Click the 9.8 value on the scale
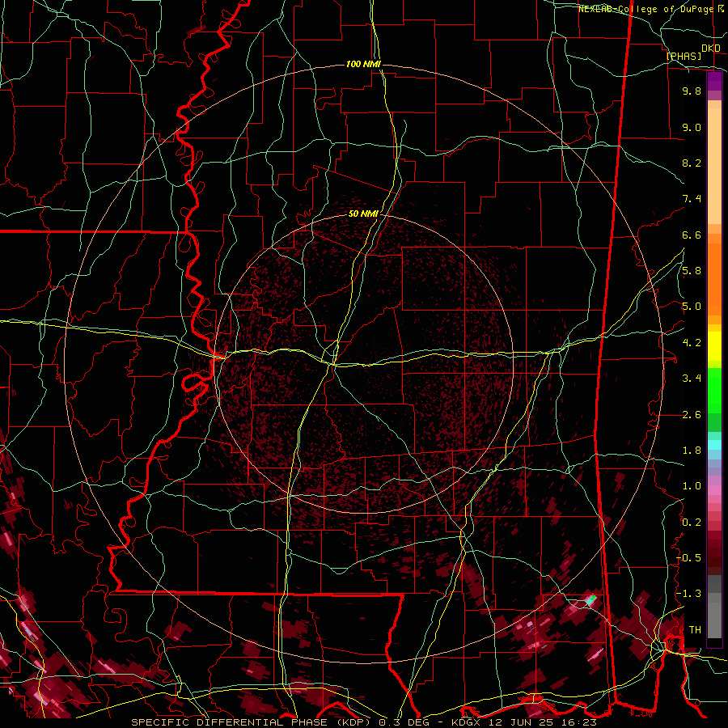Image resolution: width=728 pixels, height=728 pixels. click(692, 91)
